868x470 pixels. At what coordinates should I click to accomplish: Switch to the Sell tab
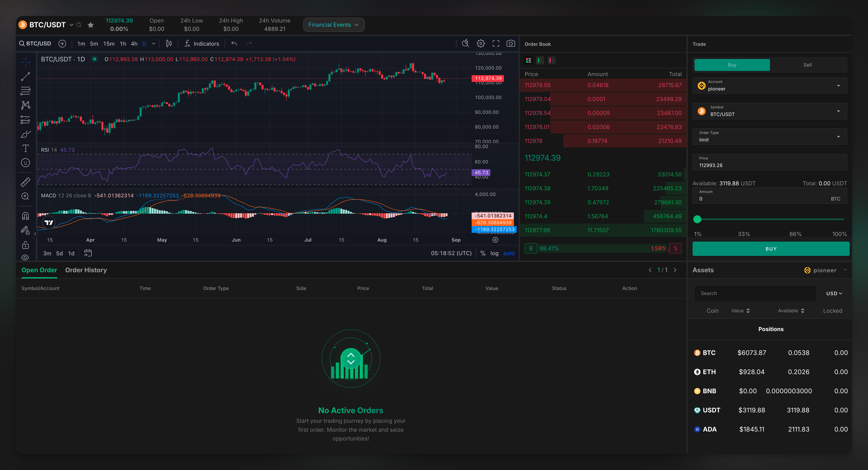pyautogui.click(x=807, y=65)
